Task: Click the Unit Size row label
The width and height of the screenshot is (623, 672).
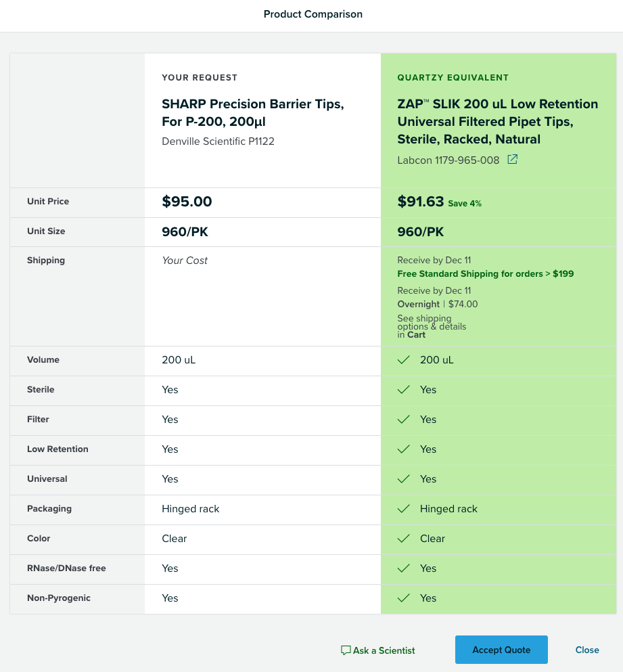Action: 46,231
